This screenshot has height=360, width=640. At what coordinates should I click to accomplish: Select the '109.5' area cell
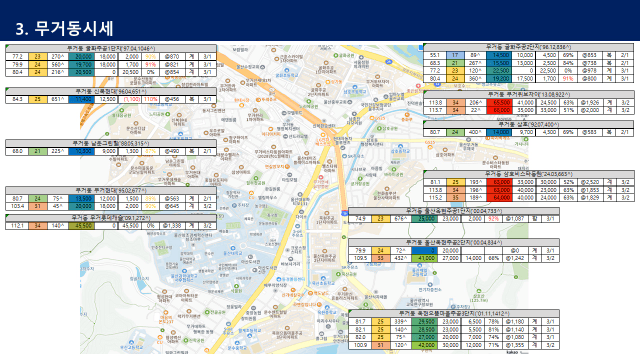(360, 258)
